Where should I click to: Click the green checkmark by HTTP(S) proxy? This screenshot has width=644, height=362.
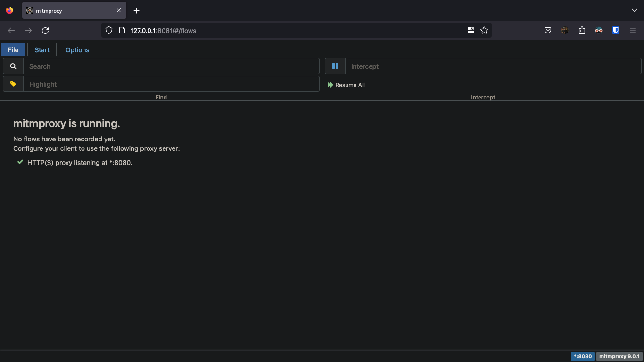click(20, 162)
